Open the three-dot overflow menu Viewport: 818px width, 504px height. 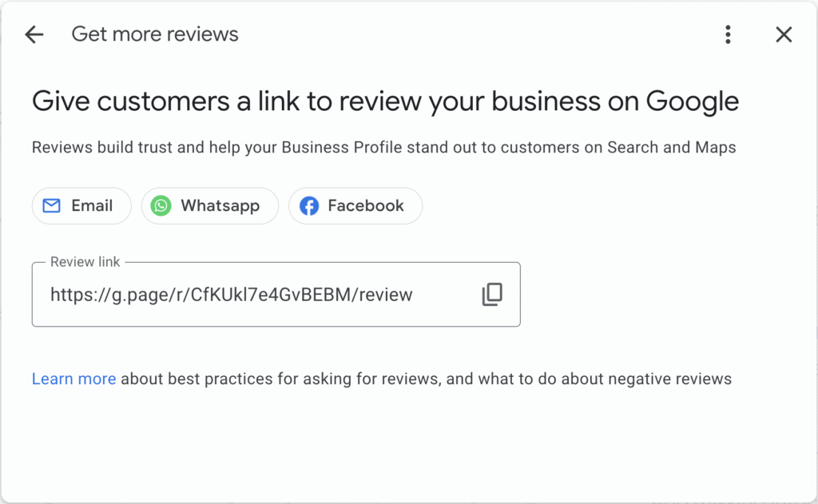tap(728, 34)
